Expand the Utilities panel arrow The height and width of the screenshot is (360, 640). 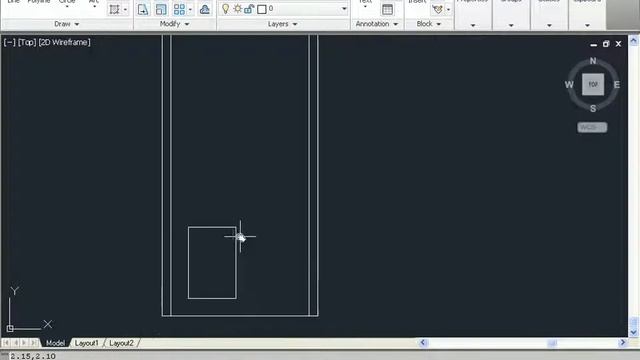tap(549, 25)
